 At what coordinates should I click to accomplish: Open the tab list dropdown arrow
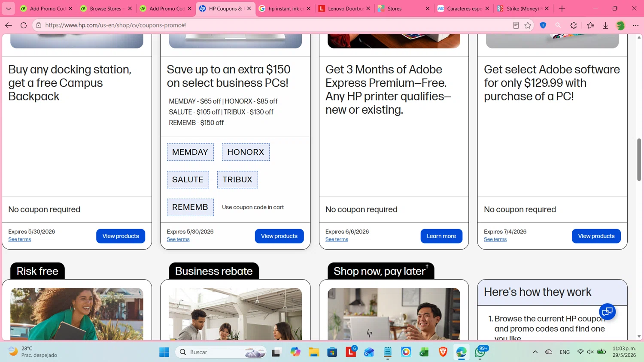[x=8, y=9]
